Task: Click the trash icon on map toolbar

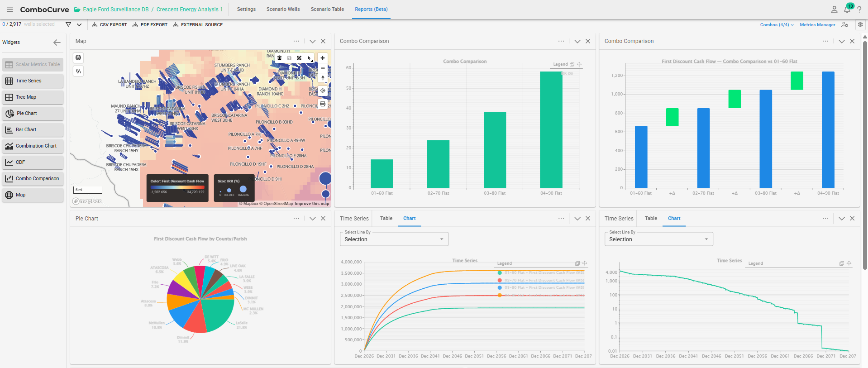Action: 279,58
